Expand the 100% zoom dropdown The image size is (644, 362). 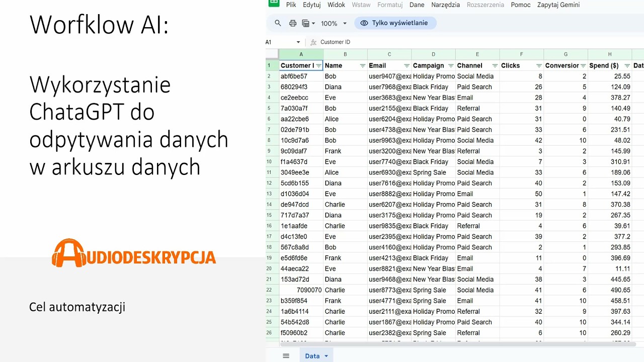345,23
